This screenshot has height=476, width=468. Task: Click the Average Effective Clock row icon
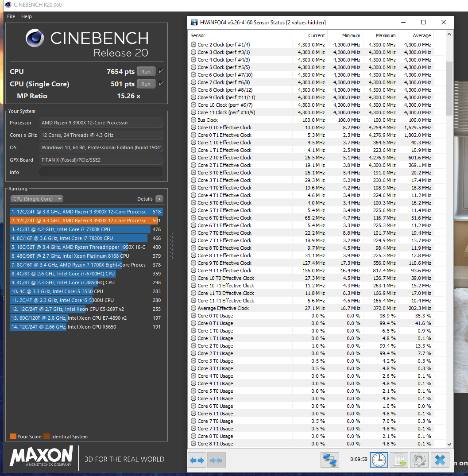193,308
